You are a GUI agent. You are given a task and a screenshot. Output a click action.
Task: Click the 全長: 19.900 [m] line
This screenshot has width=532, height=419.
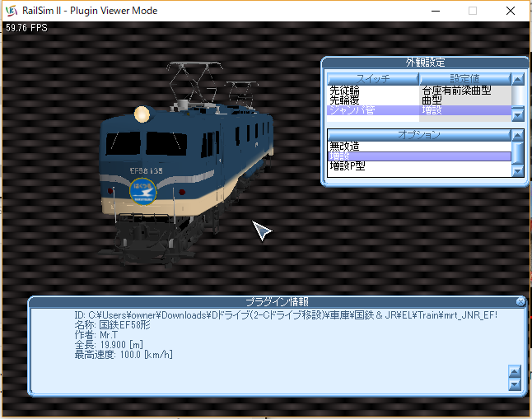point(109,345)
